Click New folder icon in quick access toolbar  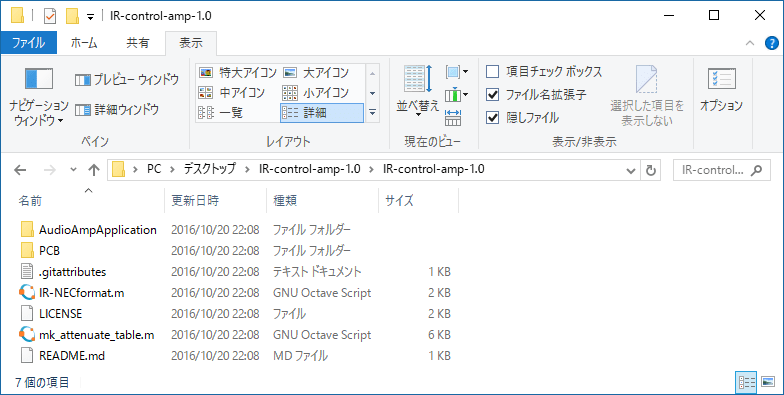pyautogui.click(x=72, y=16)
